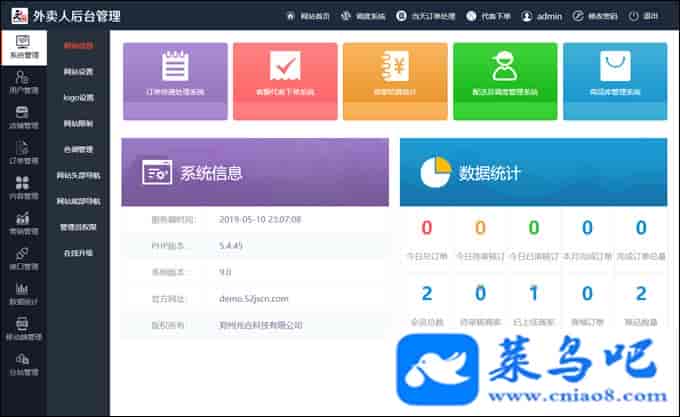
Task: Click the 分站管理 sidebar icon
Action: (x=23, y=362)
